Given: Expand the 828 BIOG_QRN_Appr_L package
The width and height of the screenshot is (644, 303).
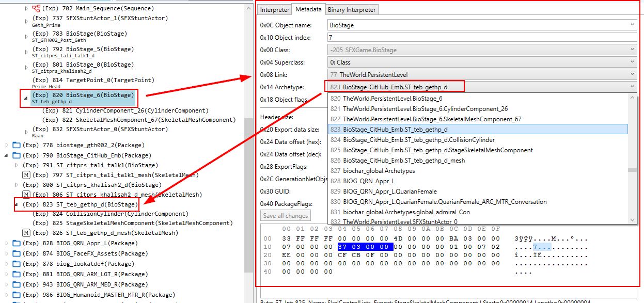Looking at the screenshot, I should click(7, 243).
